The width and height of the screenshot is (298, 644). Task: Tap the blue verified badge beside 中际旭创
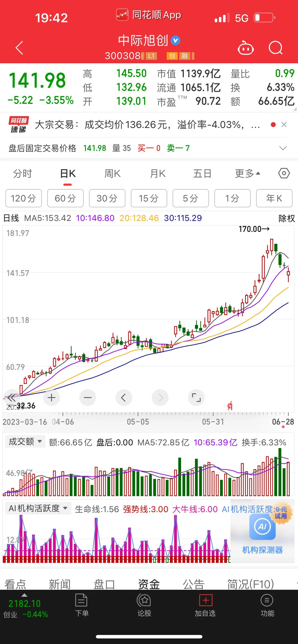pyautogui.click(x=175, y=40)
